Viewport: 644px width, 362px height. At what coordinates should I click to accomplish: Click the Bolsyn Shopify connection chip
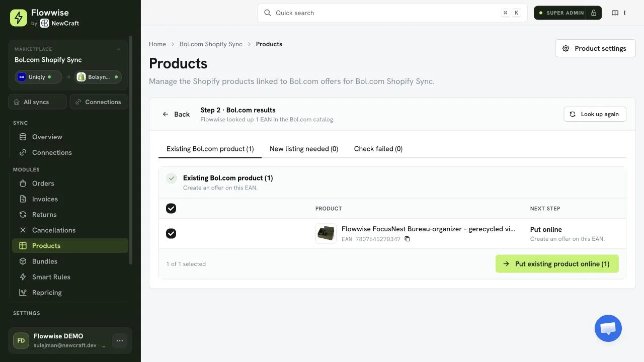pos(98,77)
